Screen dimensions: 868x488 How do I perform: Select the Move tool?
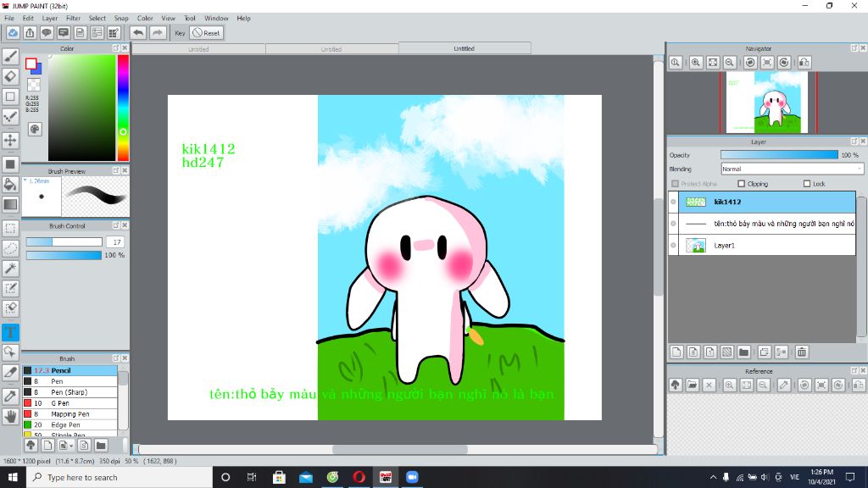(10, 140)
